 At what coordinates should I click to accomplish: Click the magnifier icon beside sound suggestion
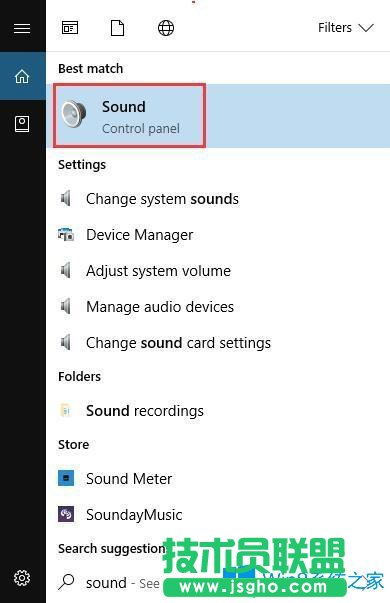pyautogui.click(x=66, y=582)
